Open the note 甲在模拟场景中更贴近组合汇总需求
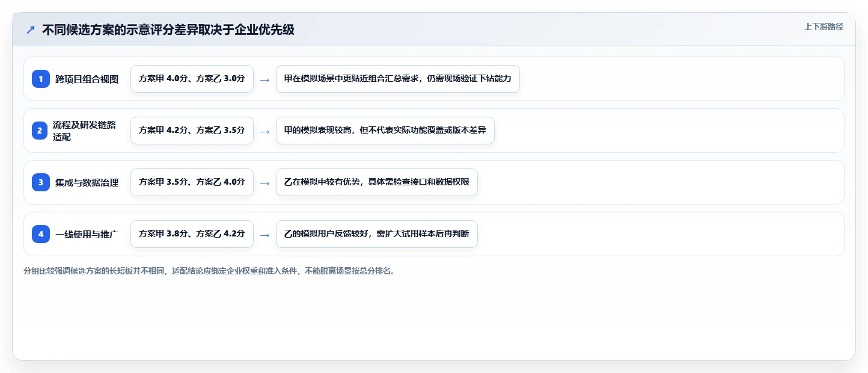This screenshot has width=868, height=373. tap(397, 79)
